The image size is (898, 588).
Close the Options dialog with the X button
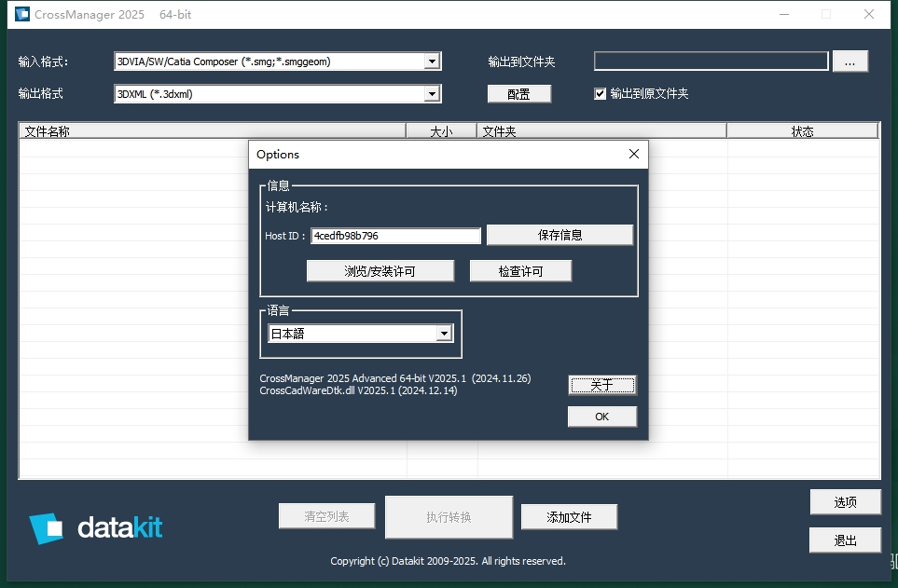[633, 154]
